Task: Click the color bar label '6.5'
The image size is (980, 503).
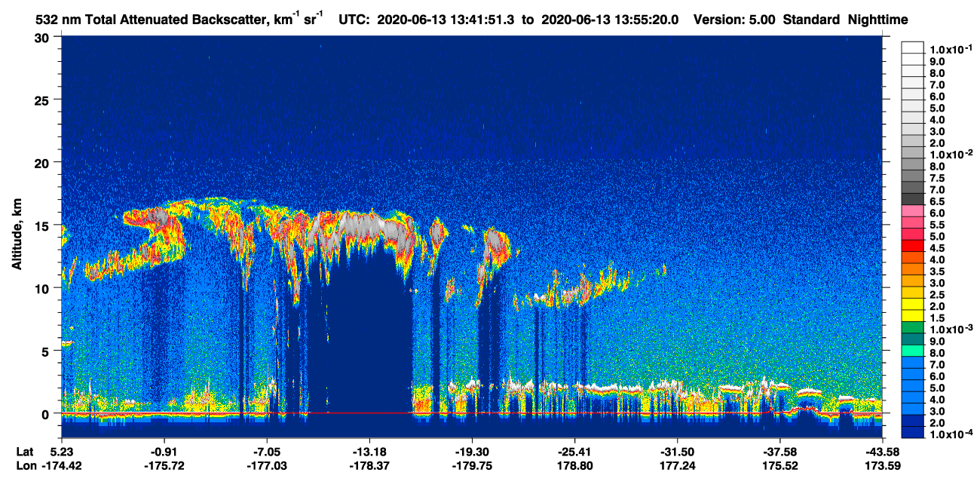Action: 937,201
